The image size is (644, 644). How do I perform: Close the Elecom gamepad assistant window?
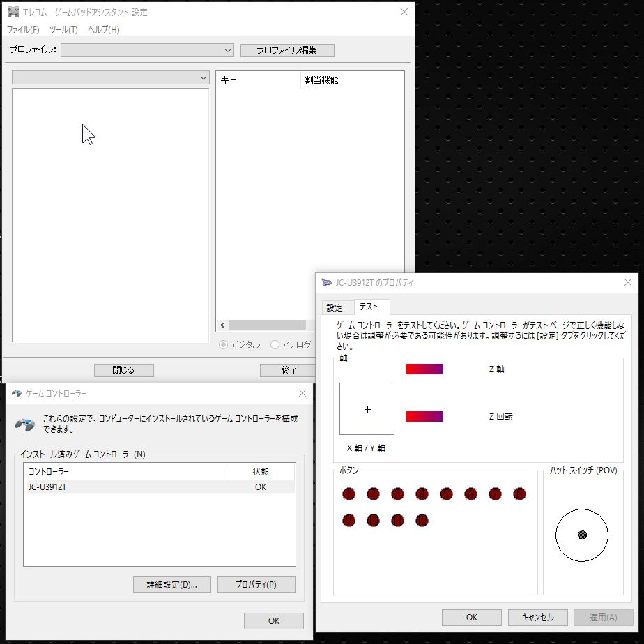point(404,12)
